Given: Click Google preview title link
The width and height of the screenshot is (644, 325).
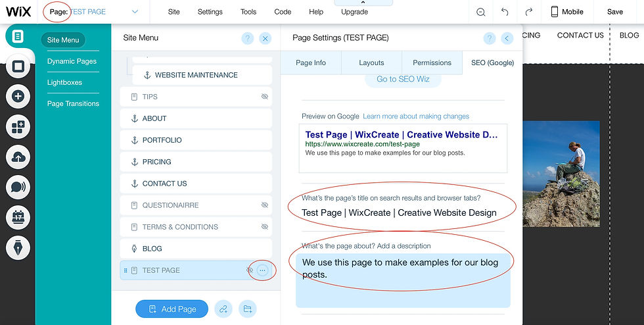Looking at the screenshot, I should pos(402,134).
